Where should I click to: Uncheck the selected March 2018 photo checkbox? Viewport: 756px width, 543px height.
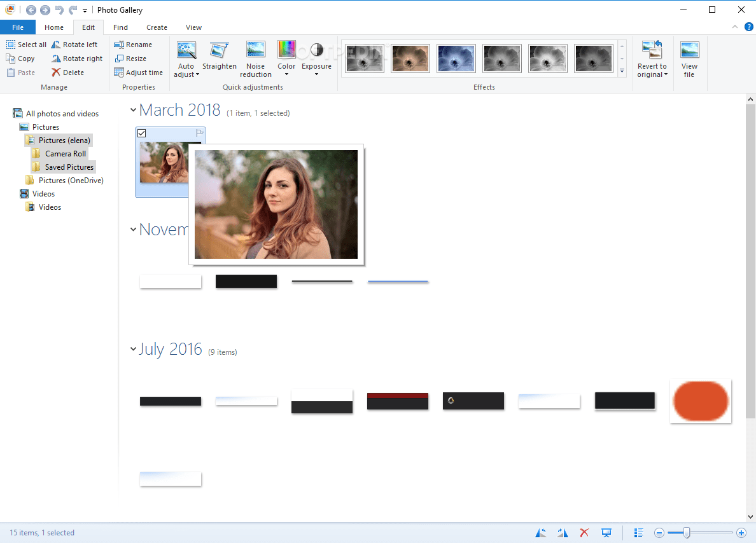point(141,133)
